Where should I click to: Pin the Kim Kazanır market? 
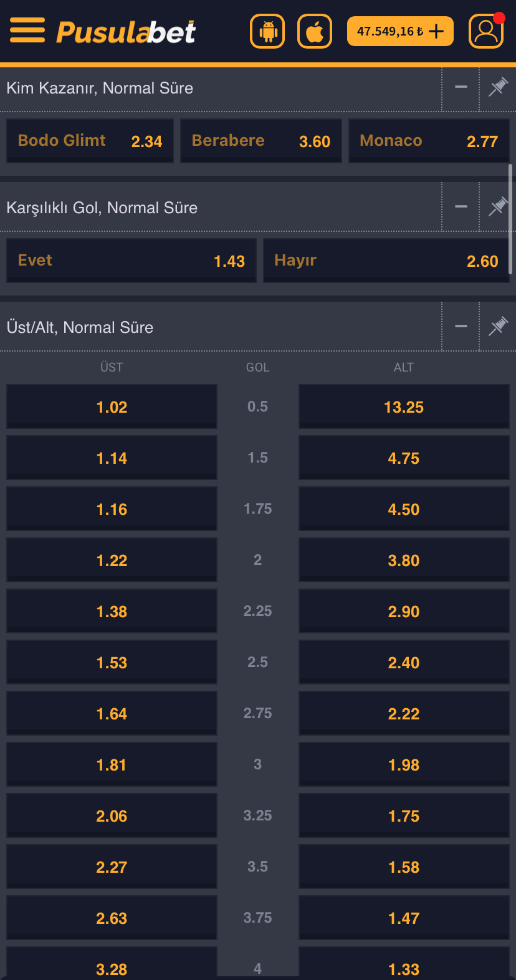[x=498, y=88]
